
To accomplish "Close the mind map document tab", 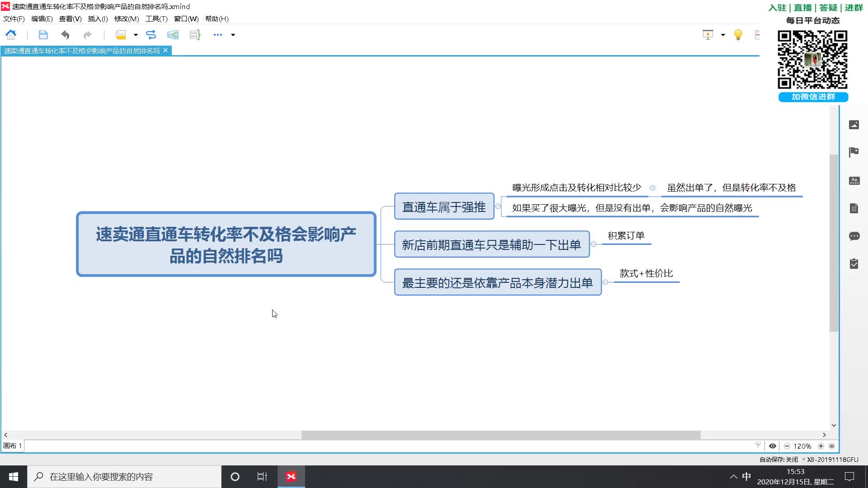I will [165, 51].
